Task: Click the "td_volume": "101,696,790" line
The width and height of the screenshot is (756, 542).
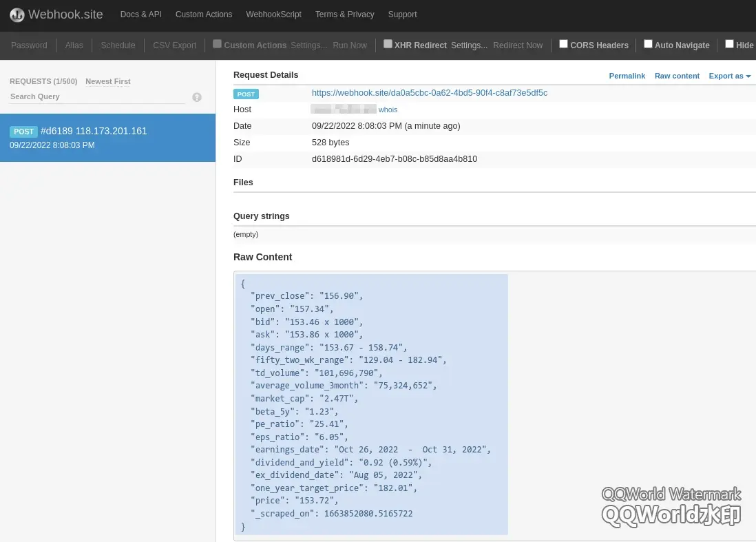Action: point(316,373)
